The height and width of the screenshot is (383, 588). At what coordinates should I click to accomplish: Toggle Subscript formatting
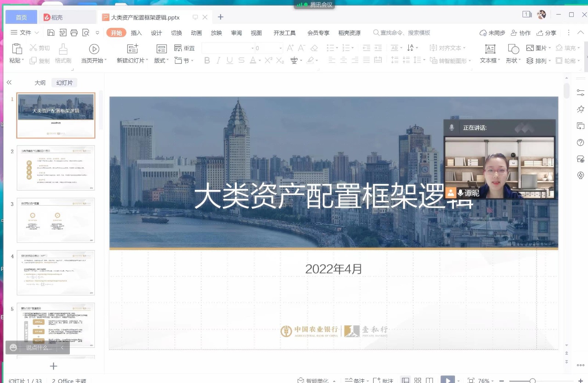pos(280,60)
